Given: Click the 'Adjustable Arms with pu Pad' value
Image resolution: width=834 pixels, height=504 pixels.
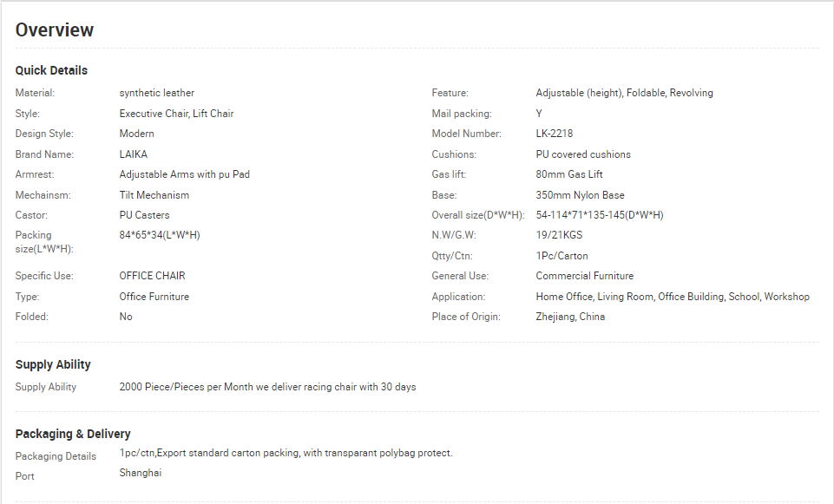Looking at the screenshot, I should (185, 174).
